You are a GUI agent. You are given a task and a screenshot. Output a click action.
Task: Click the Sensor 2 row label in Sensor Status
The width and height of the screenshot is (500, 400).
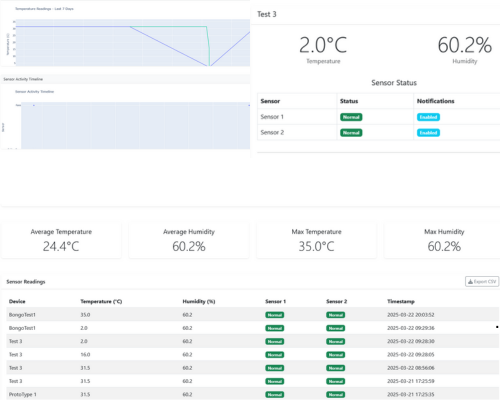pos(272,132)
